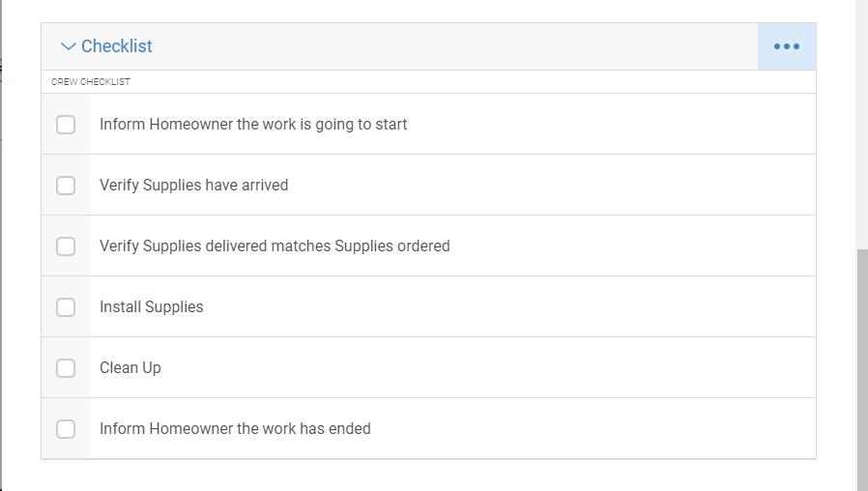The image size is (868, 491).
Task: Collapse the Checklist section using chevron
Action: click(68, 46)
